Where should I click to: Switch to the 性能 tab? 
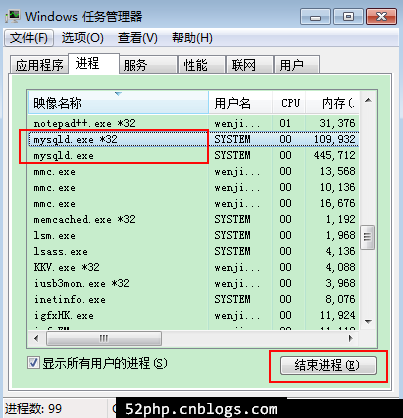(x=202, y=65)
